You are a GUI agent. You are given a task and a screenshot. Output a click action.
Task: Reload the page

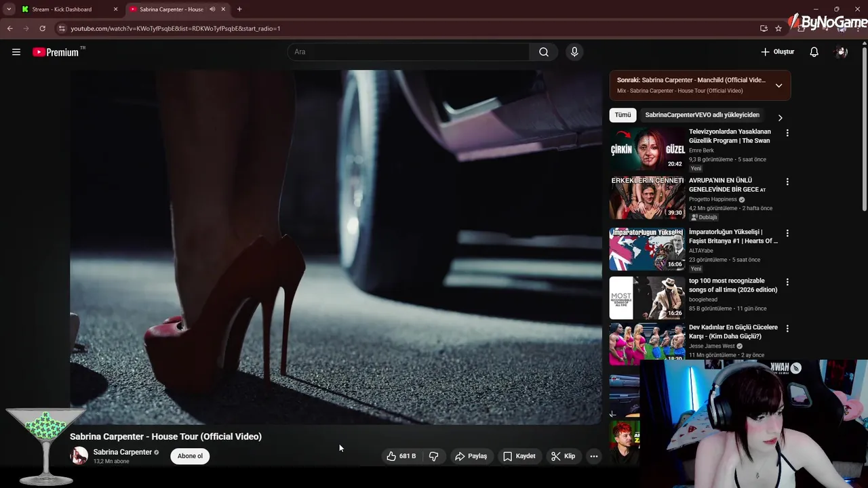(42, 28)
